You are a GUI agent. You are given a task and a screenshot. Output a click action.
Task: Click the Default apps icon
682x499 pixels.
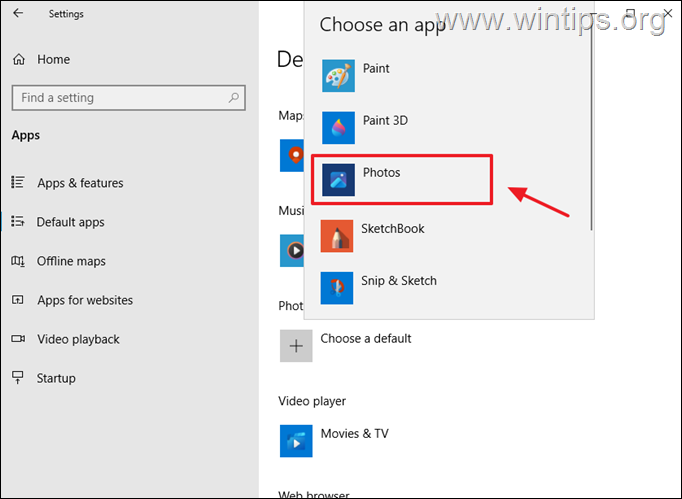18,221
